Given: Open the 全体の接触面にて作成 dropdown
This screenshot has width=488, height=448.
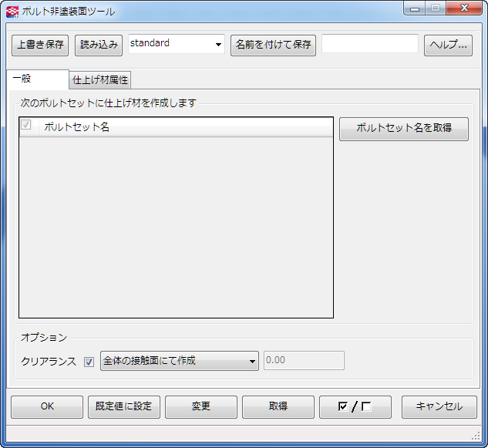Looking at the screenshot, I should [x=180, y=361].
